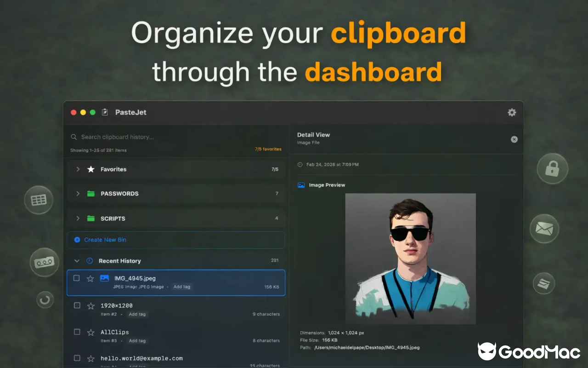The width and height of the screenshot is (588, 368).
Task: Expand the PASSWORDS bin chevron
Action: (x=78, y=194)
